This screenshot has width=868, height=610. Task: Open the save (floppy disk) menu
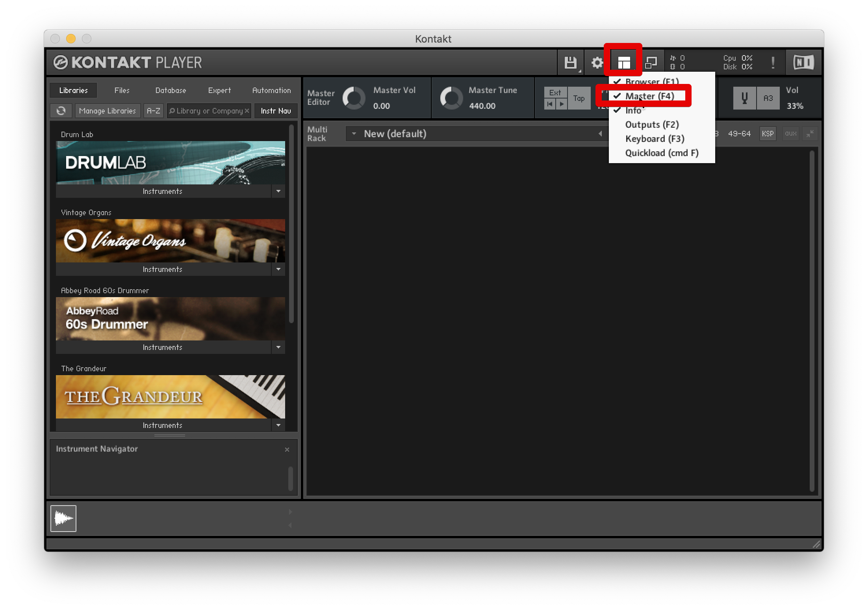click(570, 62)
